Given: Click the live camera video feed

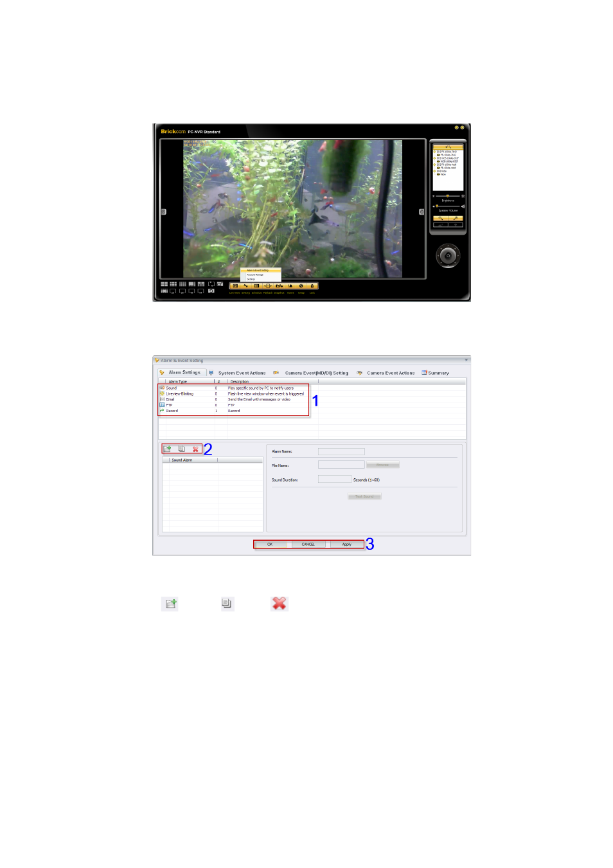Looking at the screenshot, I should 293,209.
